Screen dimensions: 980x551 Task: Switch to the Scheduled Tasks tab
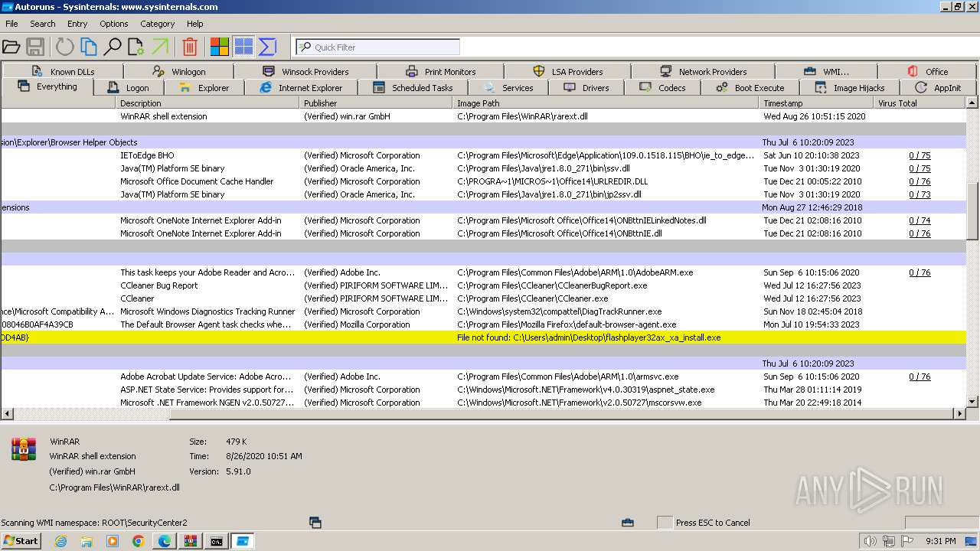click(x=413, y=87)
